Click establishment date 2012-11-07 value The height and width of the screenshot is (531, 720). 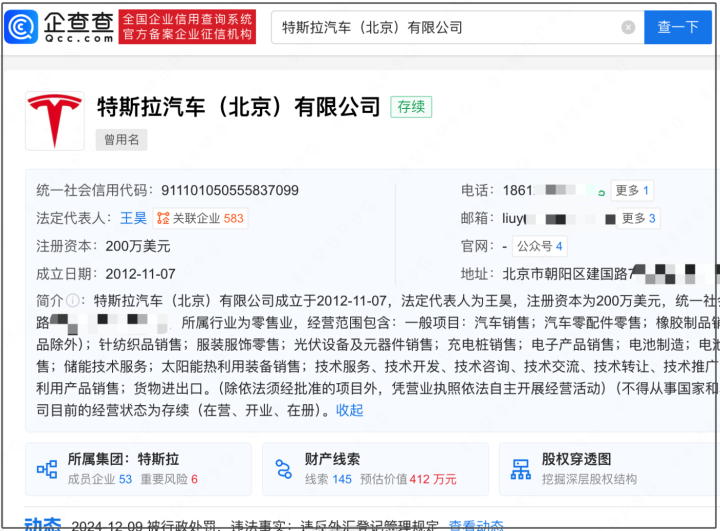[141, 274]
